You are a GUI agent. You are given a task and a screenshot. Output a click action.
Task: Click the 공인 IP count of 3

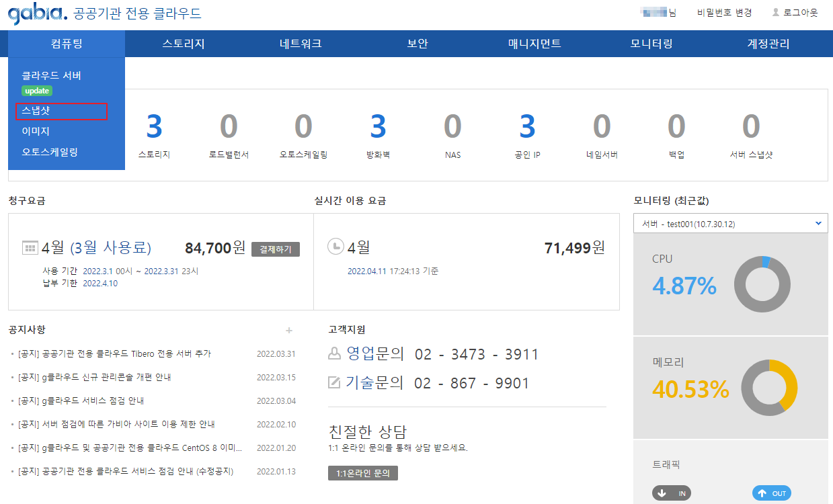(x=527, y=127)
